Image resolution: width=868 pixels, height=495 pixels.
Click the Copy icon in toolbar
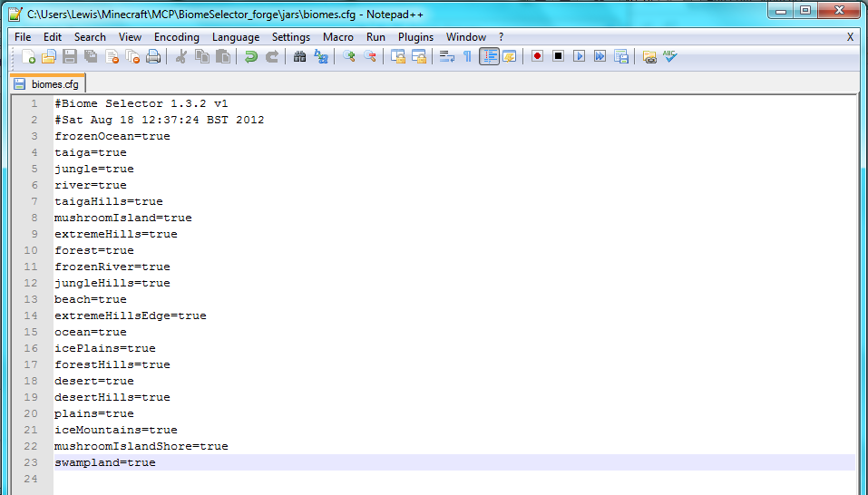pos(202,56)
